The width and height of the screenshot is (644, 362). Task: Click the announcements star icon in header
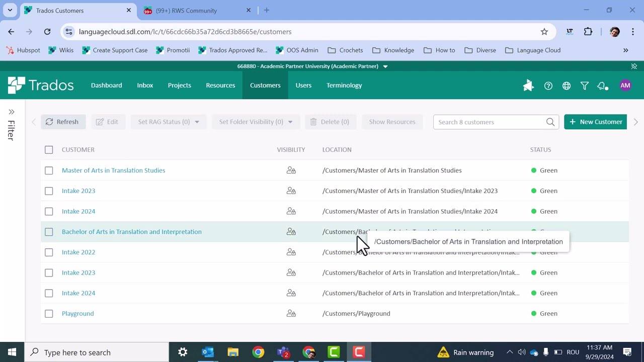(x=528, y=86)
